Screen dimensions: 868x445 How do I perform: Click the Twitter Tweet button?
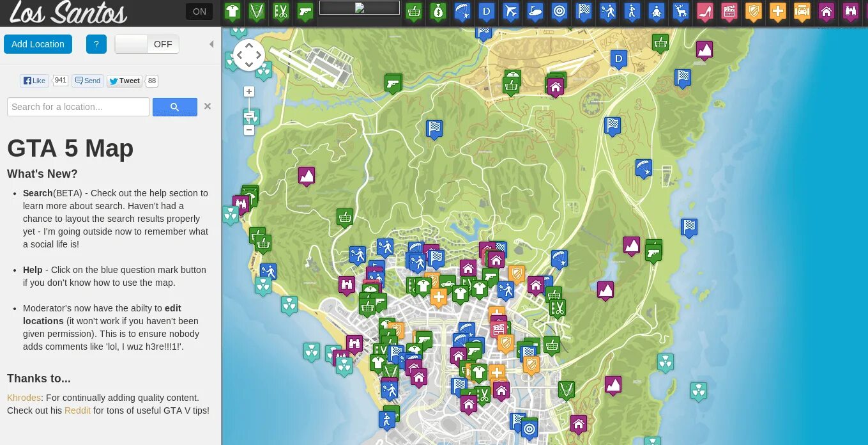(x=125, y=81)
